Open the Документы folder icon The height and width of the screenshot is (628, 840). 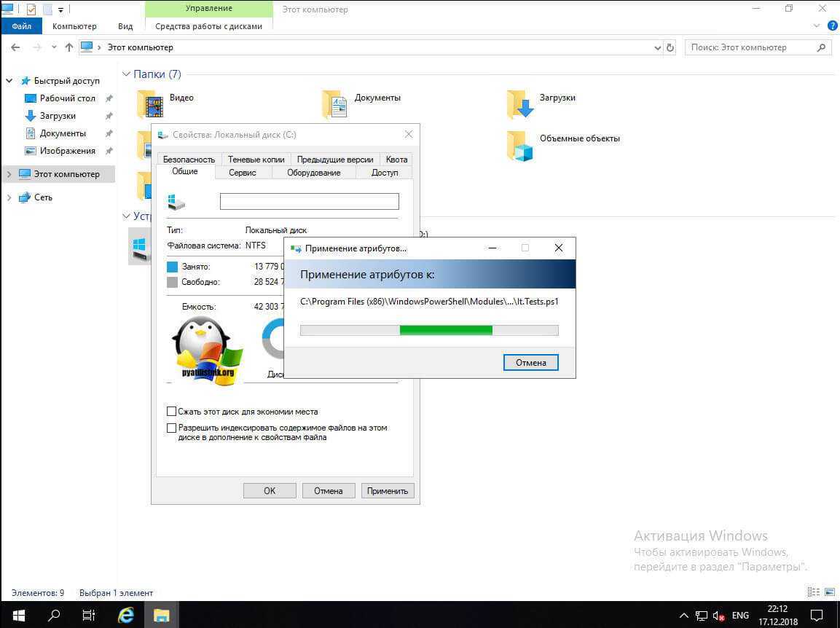point(335,104)
